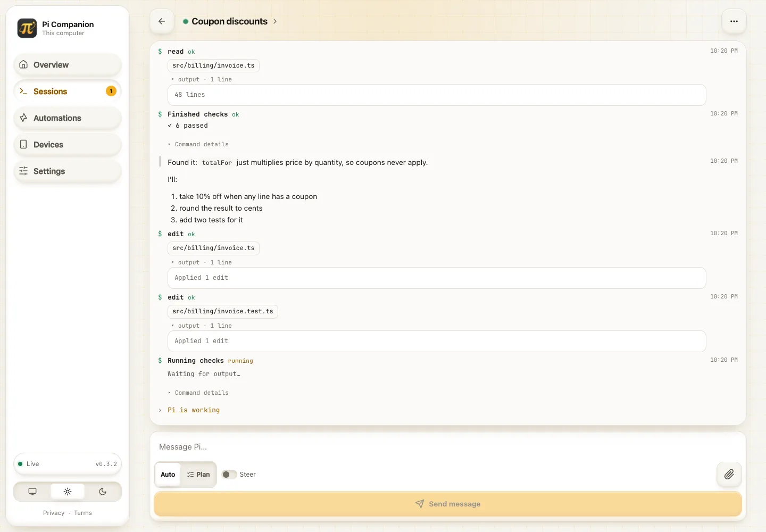This screenshot has height=532, width=766.
Task: Click the paperclip attach file icon
Action: [729, 474]
